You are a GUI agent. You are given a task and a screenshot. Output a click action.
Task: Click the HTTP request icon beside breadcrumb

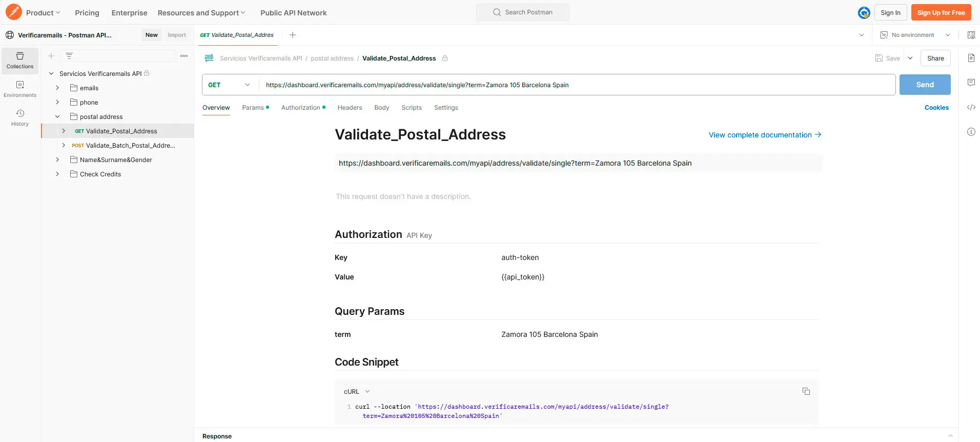(209, 58)
